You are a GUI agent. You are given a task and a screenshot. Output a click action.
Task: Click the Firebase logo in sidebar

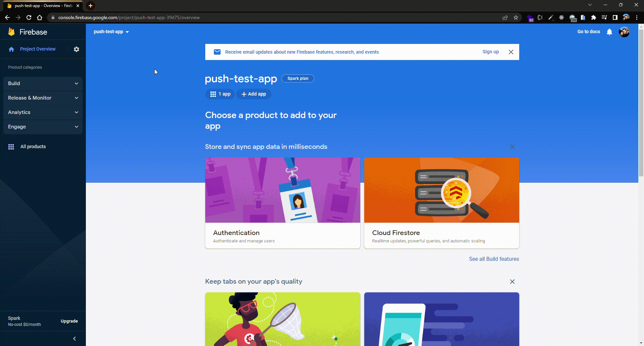click(11, 32)
